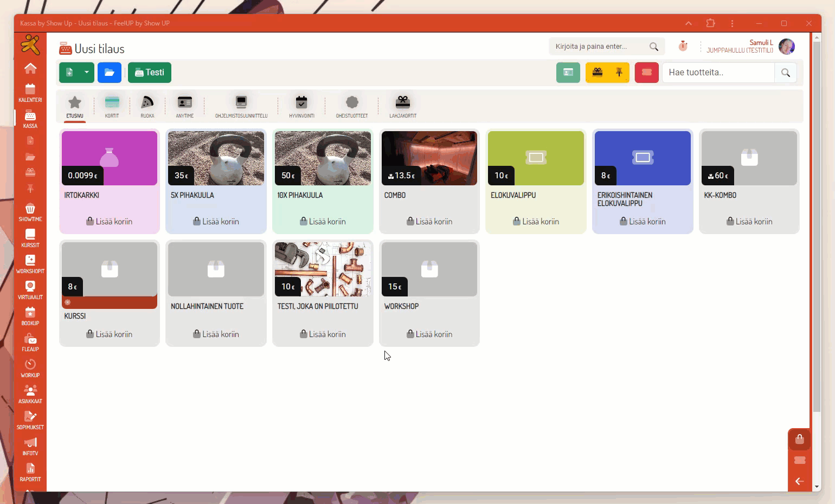Go to Asiakkaat in the sidebar
This screenshot has height=504, width=835.
tap(30, 394)
